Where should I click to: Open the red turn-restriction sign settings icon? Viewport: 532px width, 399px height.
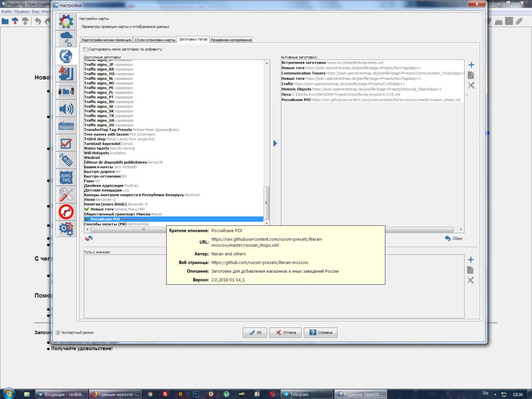(x=66, y=212)
